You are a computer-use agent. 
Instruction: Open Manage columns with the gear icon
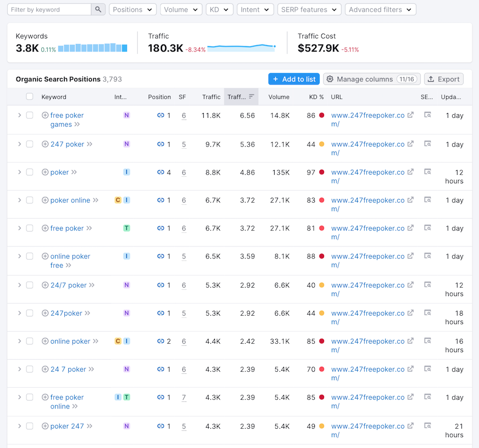click(x=330, y=79)
